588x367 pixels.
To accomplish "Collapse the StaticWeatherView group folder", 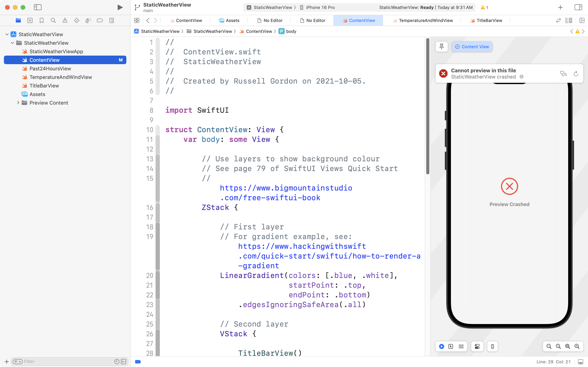I will coord(12,43).
